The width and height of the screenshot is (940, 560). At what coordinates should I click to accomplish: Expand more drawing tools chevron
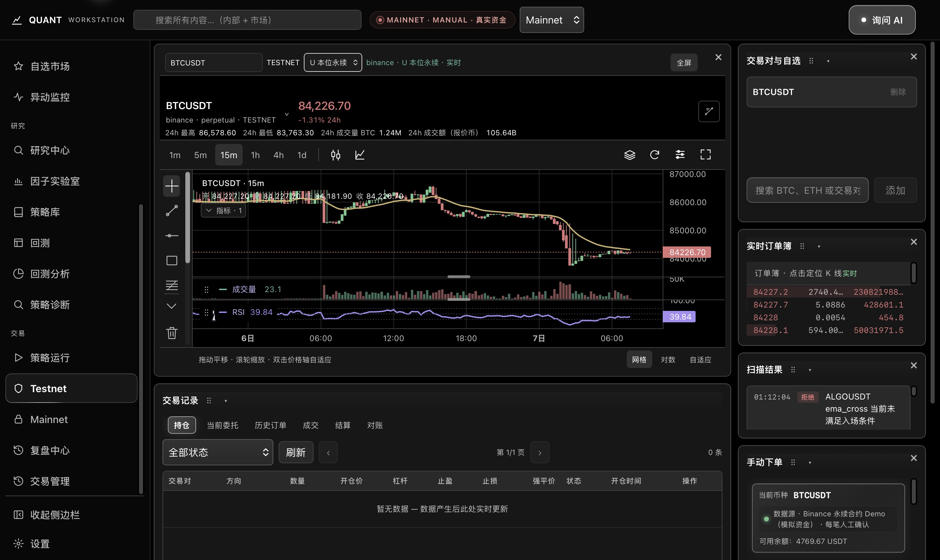point(172,306)
